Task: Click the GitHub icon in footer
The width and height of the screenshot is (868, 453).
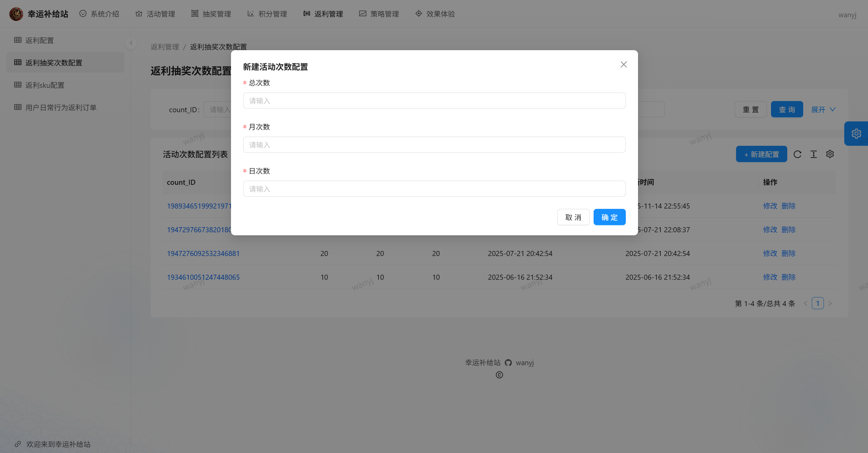Action: (508, 363)
